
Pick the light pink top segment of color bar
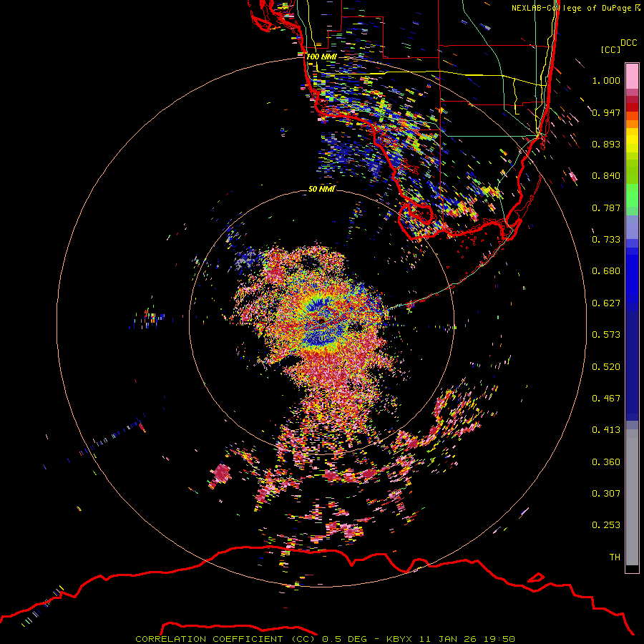[632, 76]
